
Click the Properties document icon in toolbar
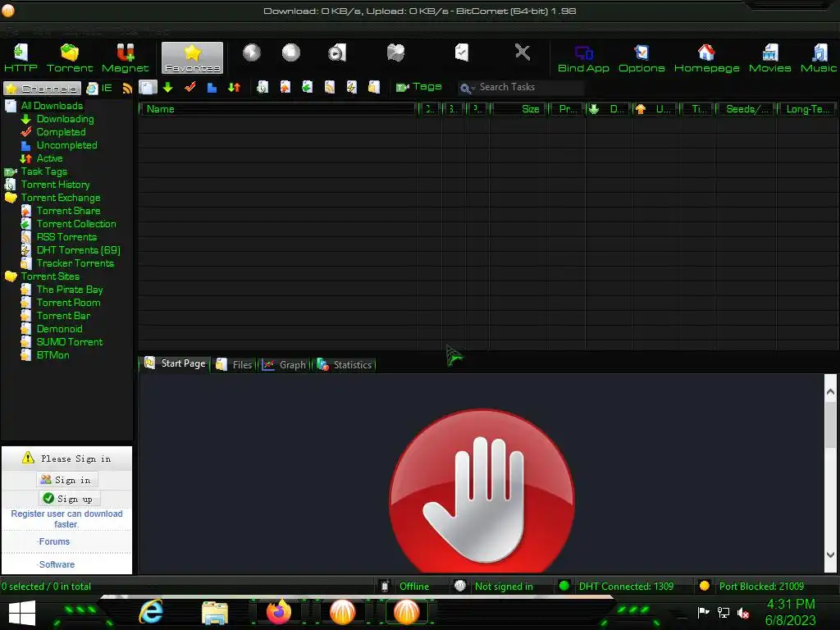[x=461, y=52]
